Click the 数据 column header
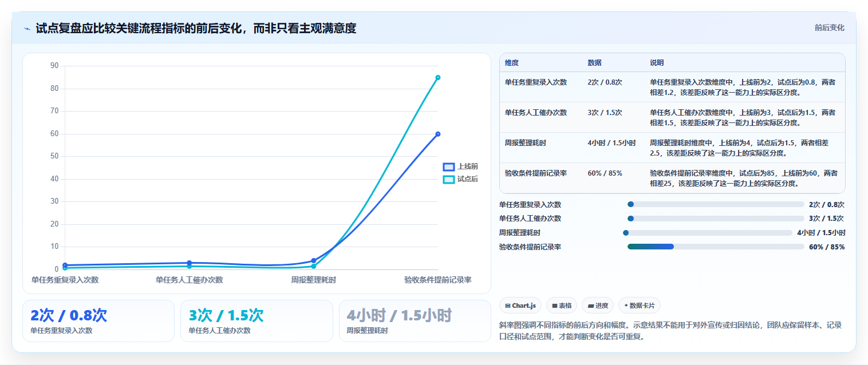The width and height of the screenshot is (868, 365). point(594,63)
